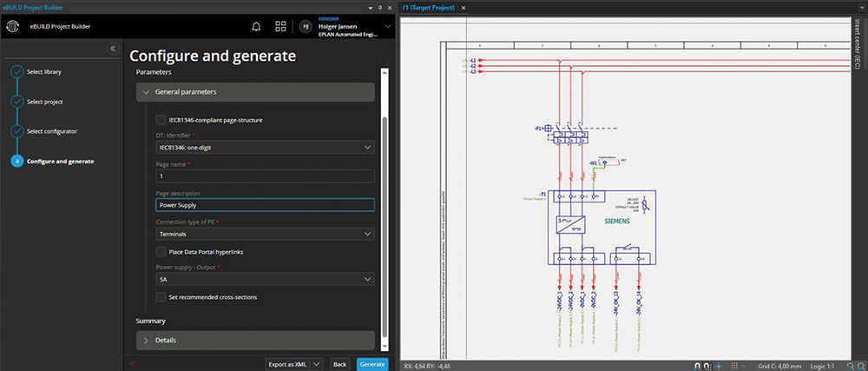868x371 pixels.
Task: Click the Generate button
Action: [372, 364]
